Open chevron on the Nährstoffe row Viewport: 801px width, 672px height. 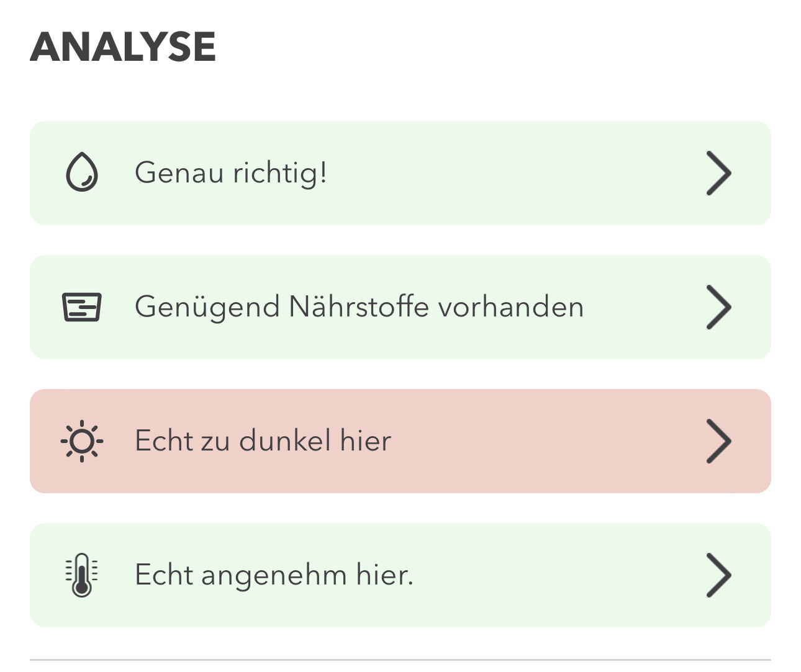[x=718, y=307]
